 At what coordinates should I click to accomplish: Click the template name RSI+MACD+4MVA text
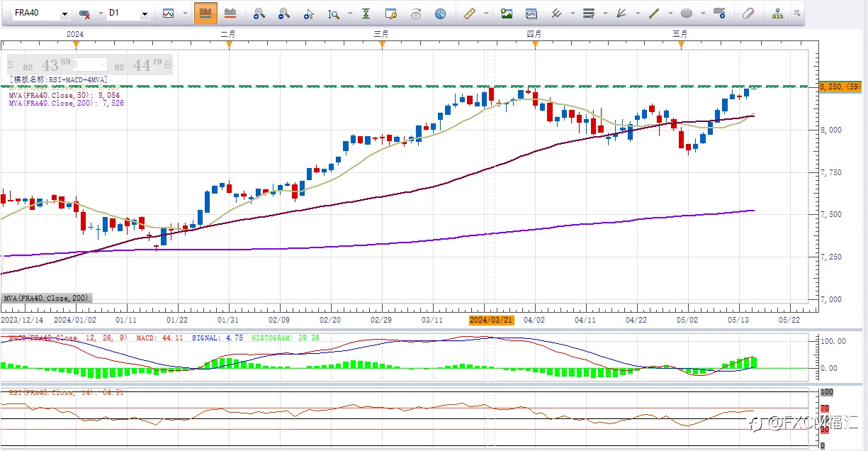(59, 79)
